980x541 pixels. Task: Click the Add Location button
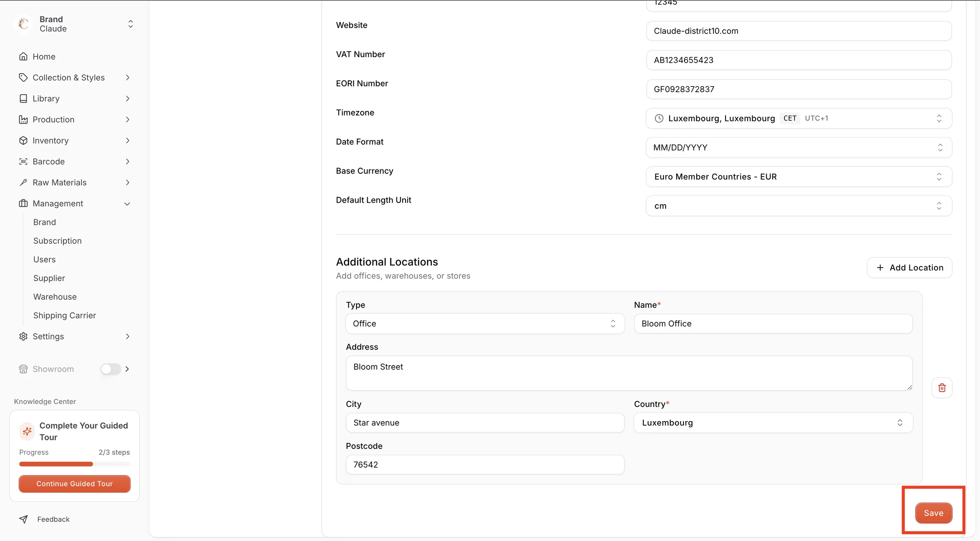[910, 268]
